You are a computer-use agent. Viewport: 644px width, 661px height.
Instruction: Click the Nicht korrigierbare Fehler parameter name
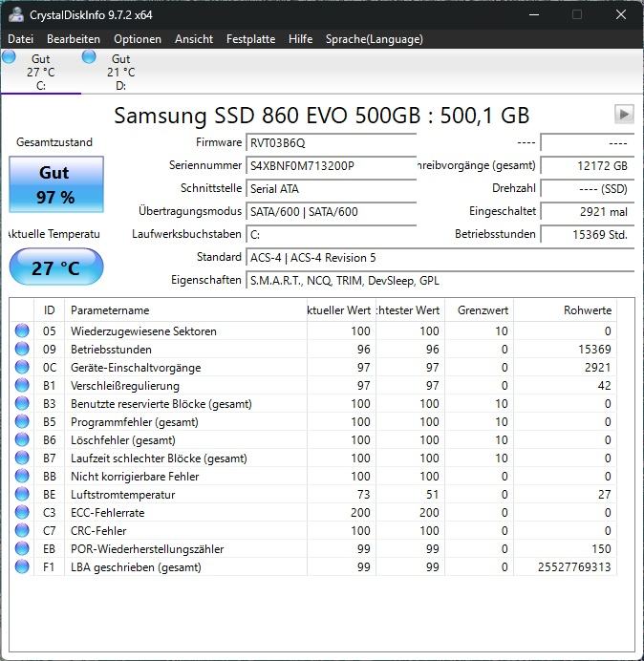point(135,477)
